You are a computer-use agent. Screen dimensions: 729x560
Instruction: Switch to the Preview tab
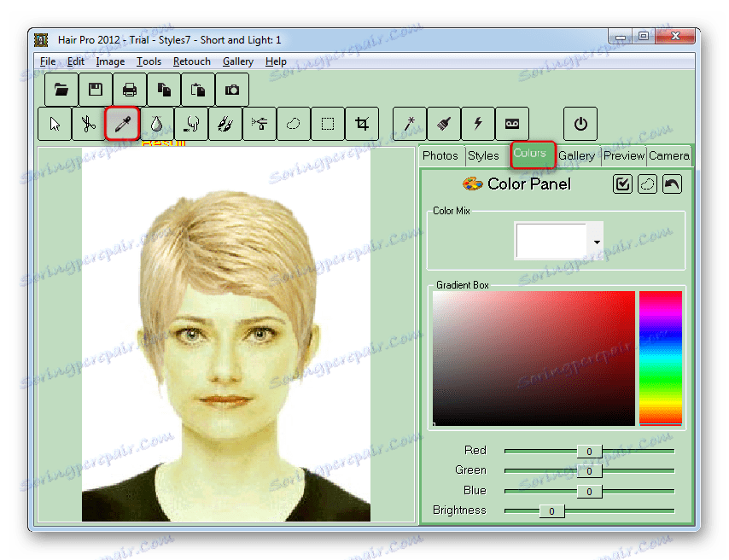623,156
